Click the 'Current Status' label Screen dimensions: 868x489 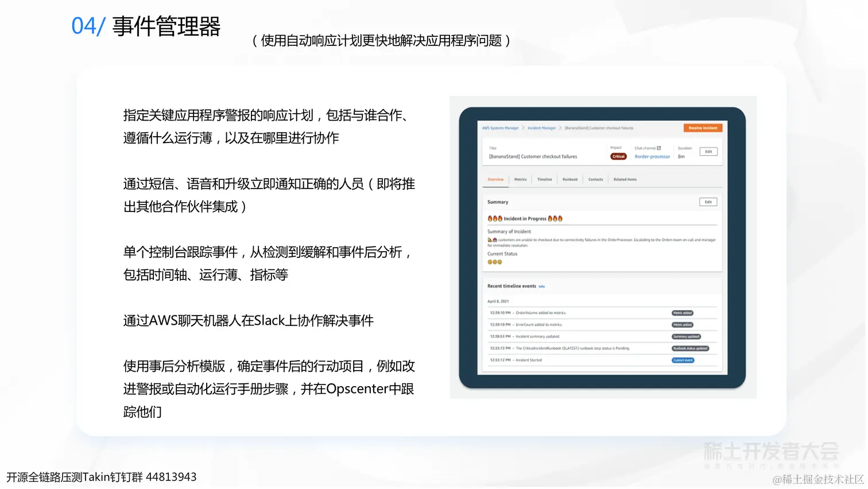502,254
